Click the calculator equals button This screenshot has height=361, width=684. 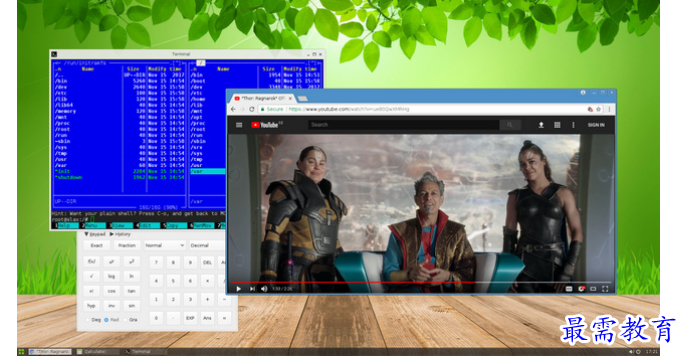coord(224,318)
